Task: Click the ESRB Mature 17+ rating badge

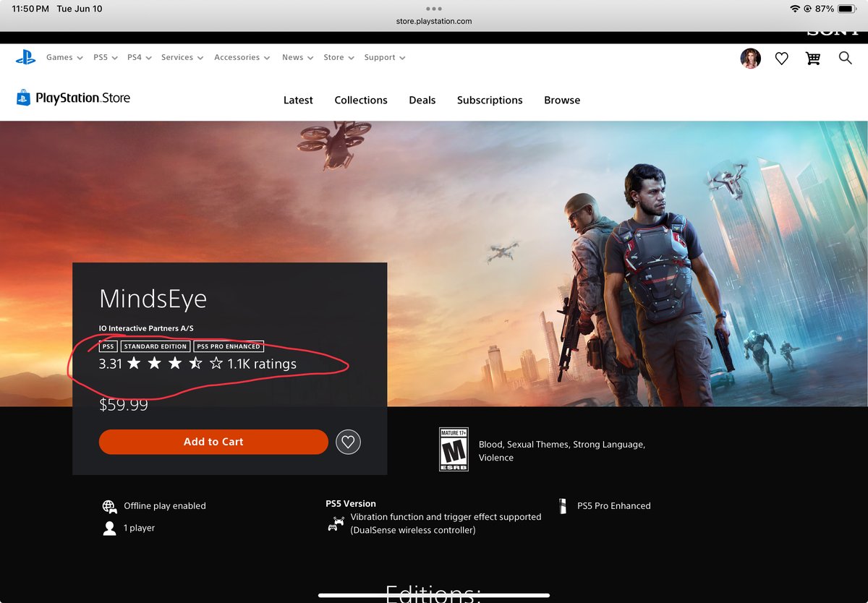Action: 454,450
